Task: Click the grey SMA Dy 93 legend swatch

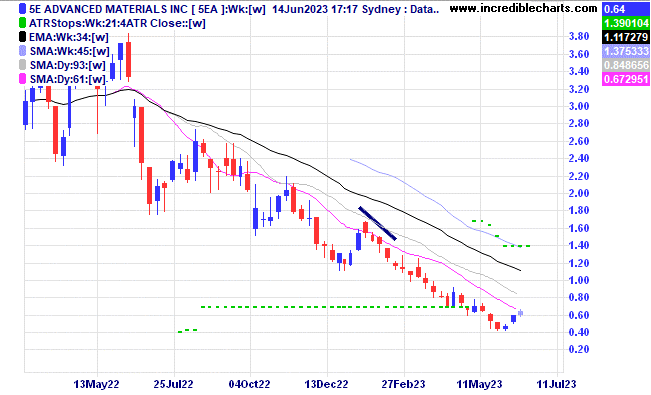Action: coord(22,65)
